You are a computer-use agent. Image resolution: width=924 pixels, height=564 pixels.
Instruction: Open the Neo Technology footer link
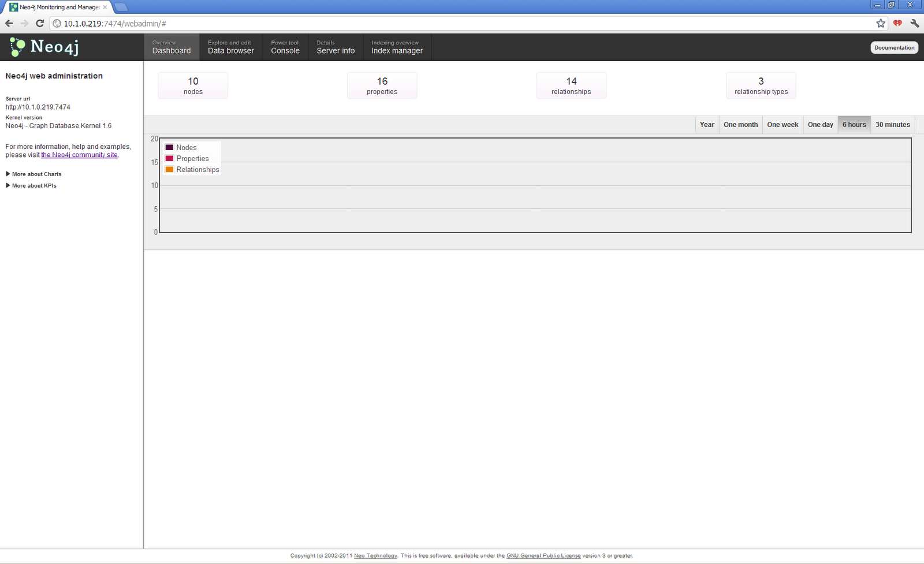coord(375,556)
